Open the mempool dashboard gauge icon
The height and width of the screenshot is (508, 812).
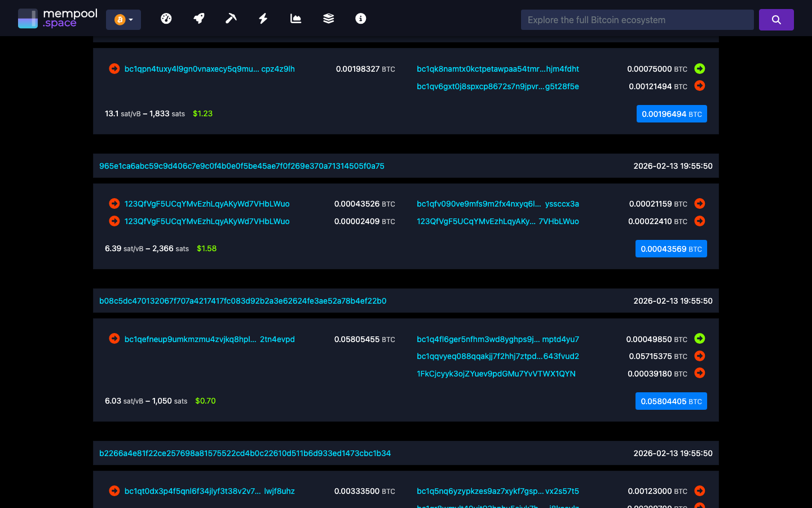coord(166,19)
